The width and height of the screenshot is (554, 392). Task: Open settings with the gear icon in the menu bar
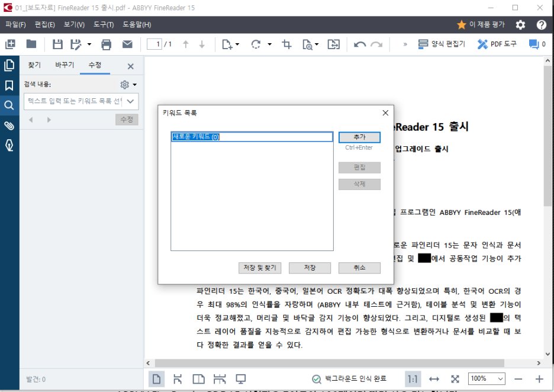520,25
